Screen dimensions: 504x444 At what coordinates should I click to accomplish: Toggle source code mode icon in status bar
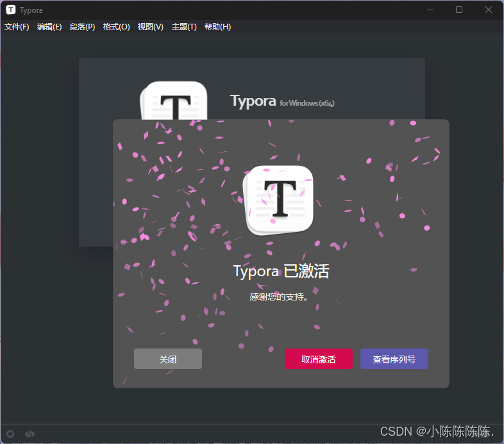(29, 434)
